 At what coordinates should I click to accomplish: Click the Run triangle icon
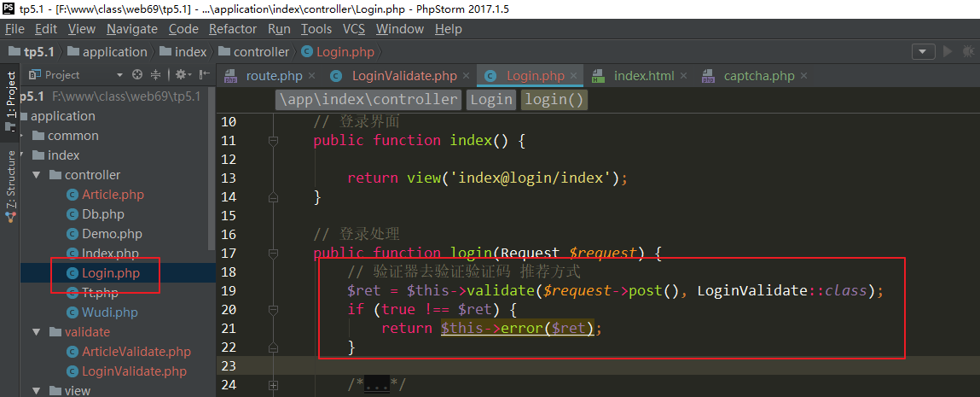tap(948, 52)
